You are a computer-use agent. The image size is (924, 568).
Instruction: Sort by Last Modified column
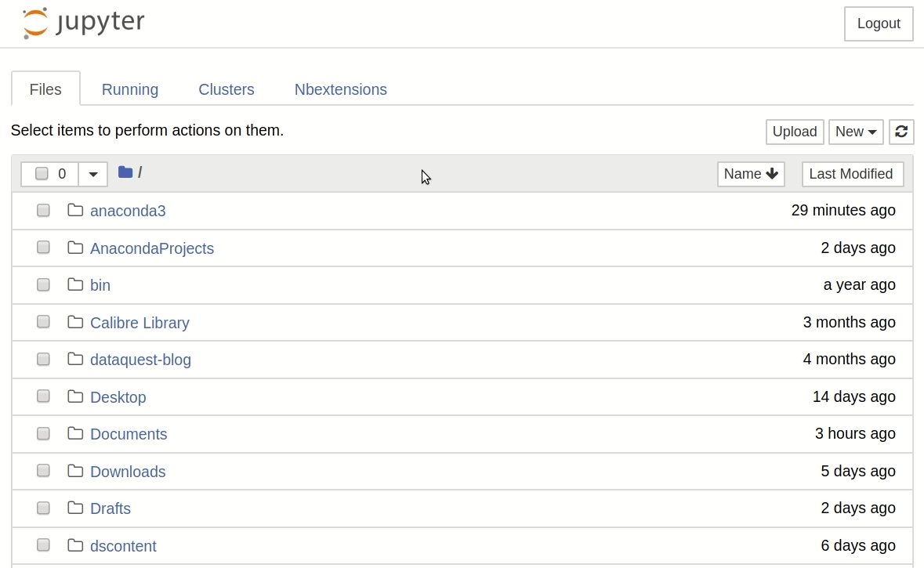pos(852,174)
